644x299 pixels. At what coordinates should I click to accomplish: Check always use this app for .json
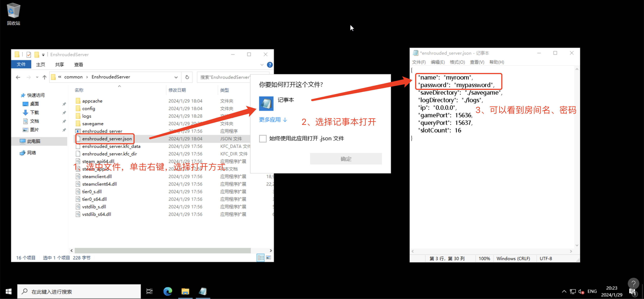point(263,139)
